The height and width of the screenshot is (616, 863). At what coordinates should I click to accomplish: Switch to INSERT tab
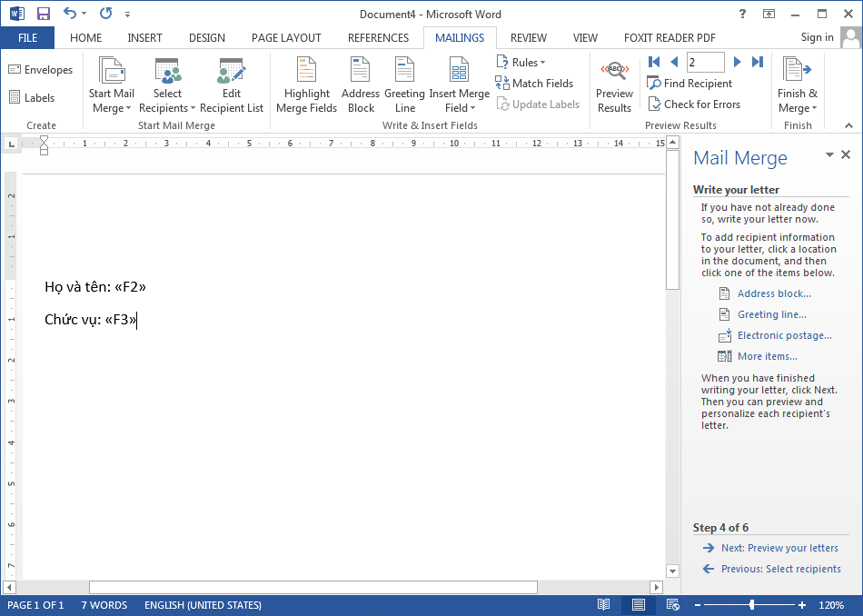pos(144,37)
